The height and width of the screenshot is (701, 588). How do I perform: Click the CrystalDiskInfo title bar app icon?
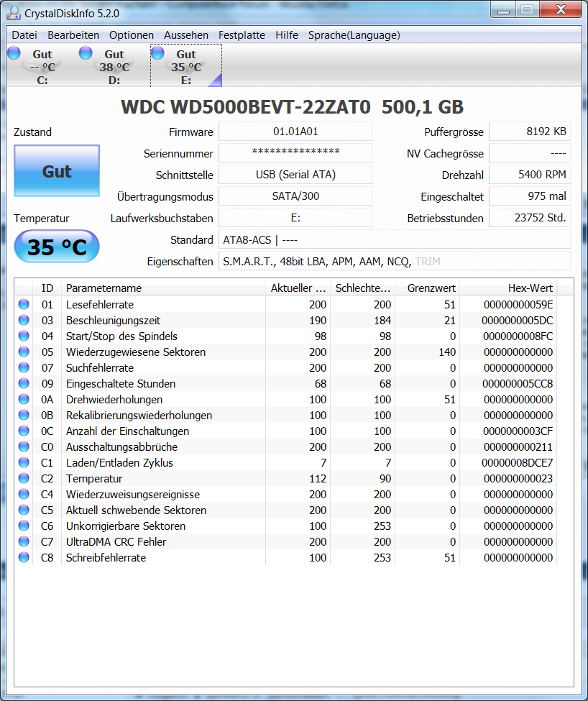pos(14,13)
